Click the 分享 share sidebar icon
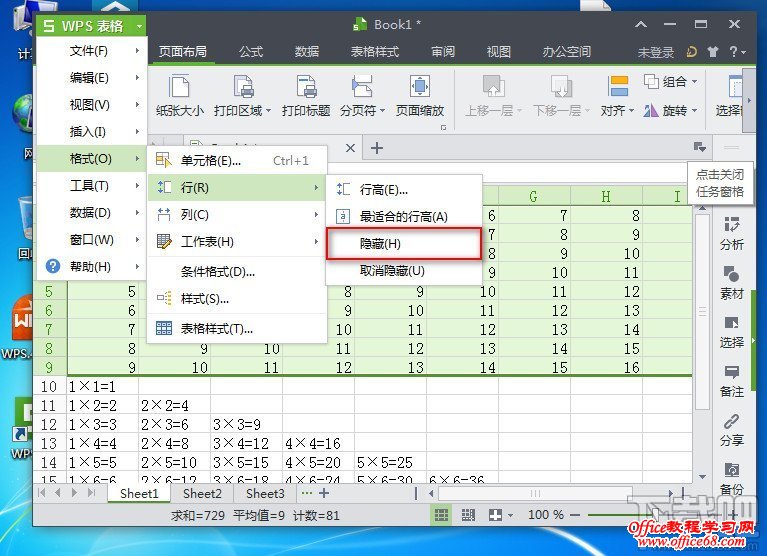Viewport: 767px width, 556px height. (731, 428)
